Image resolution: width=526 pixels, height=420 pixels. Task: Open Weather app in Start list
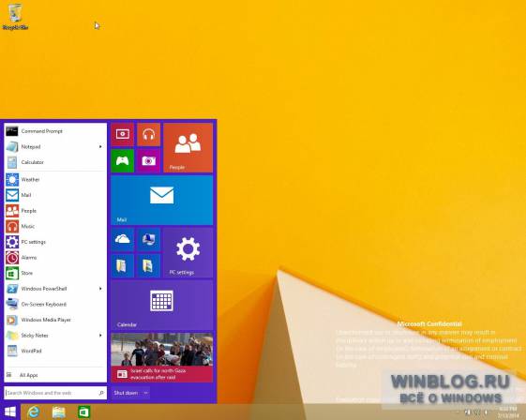pyautogui.click(x=55, y=179)
